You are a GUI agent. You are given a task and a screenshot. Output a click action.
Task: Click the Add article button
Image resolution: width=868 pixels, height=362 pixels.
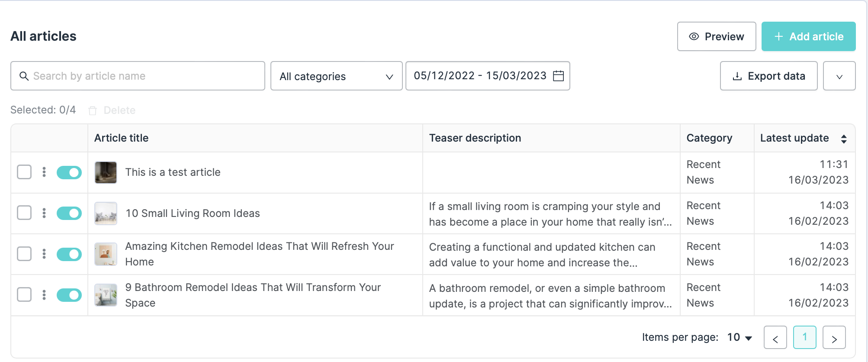tap(808, 36)
